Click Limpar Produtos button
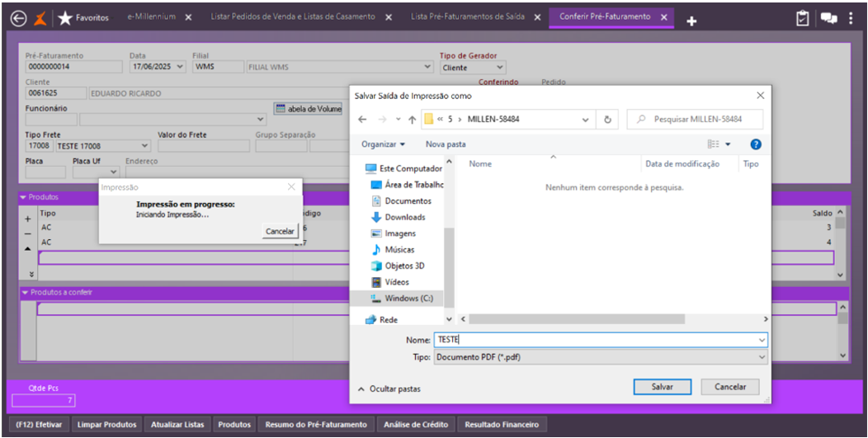Image resolution: width=868 pixels, height=438 pixels. point(106,425)
